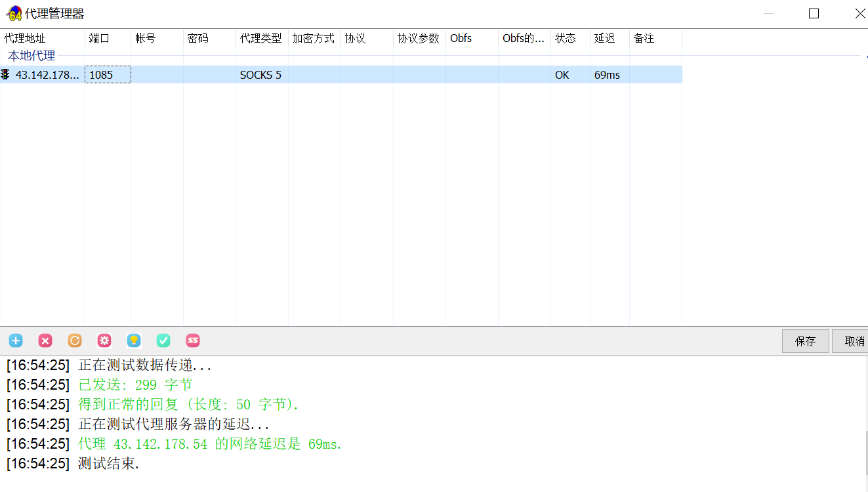This screenshot has width=868, height=492.
Task: Click the 取消 button
Action: [850, 341]
